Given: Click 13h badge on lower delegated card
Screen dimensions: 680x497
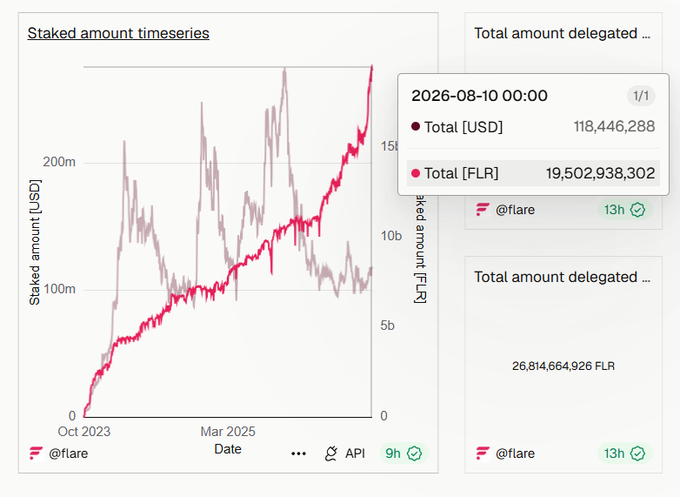Looking at the screenshot, I should pos(625,454).
